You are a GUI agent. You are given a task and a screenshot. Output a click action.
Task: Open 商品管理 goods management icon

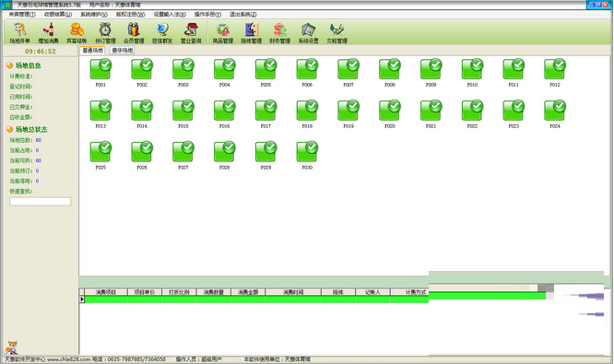(223, 33)
